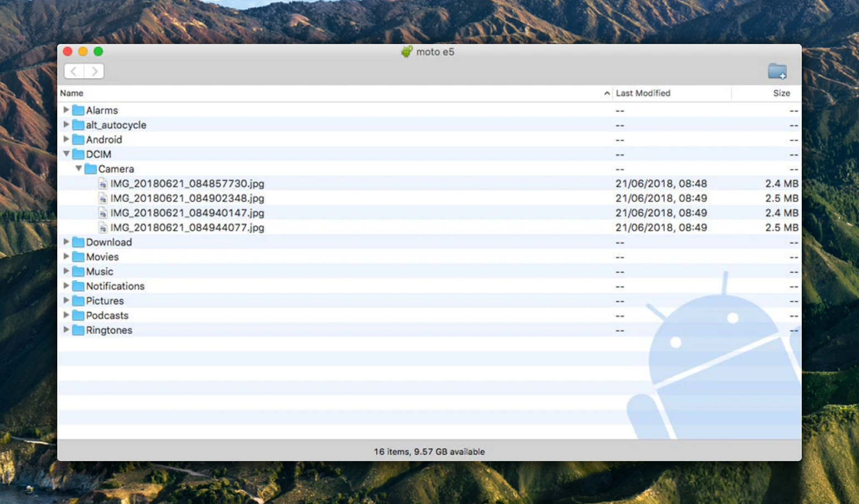Click the Movies folder icon

[78, 257]
